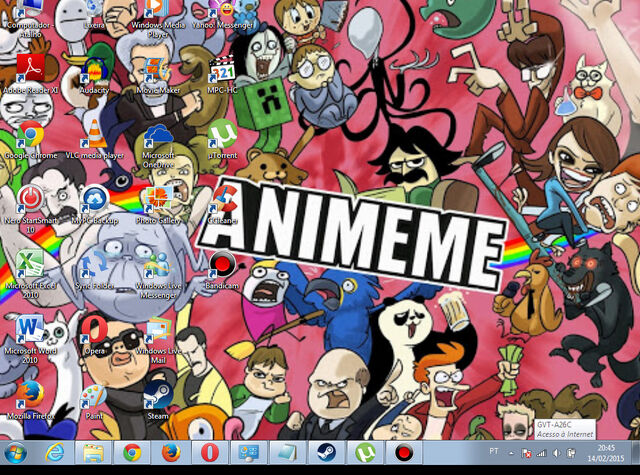The width and height of the screenshot is (640, 475).
Task: Open the VLC media player cone icon
Action: point(94,140)
